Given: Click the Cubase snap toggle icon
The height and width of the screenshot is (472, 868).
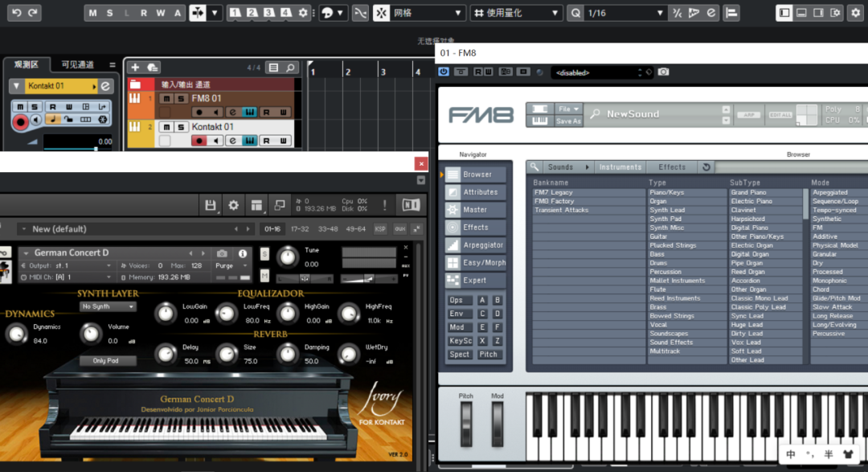Looking at the screenshot, I should (381, 13).
